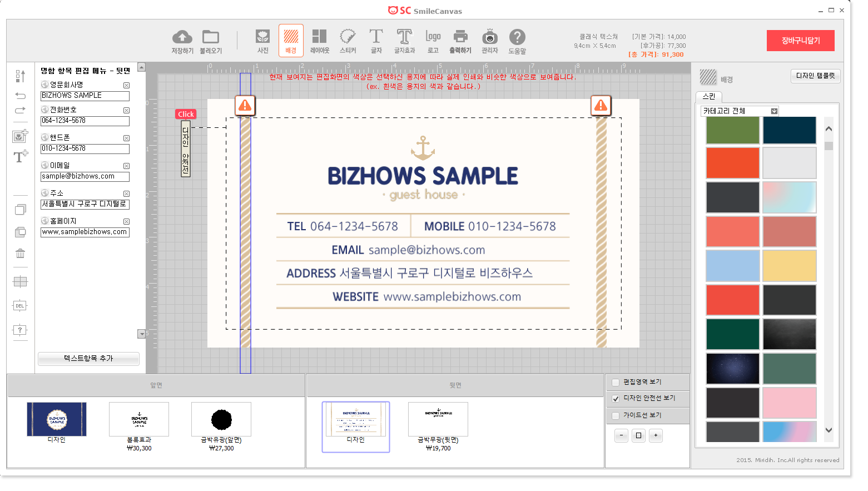Image resolution: width=868 pixels, height=491 pixels.
Task: Click the up arrow of the field list scrollbar
Action: pos(141,67)
